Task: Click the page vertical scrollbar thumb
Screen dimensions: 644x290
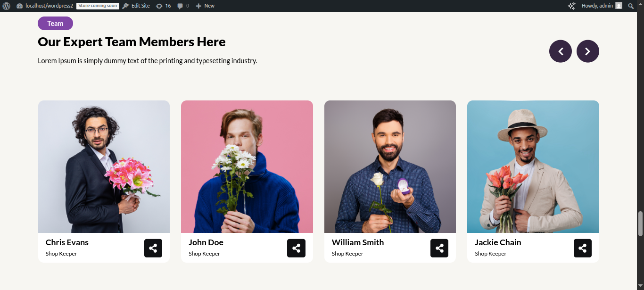Action: click(640, 224)
